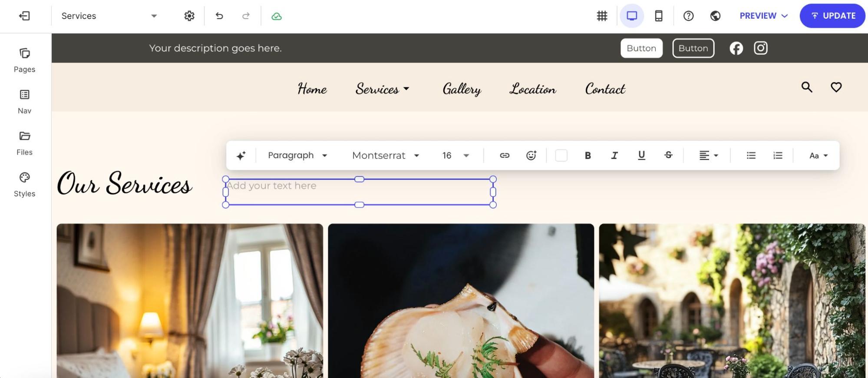Image resolution: width=868 pixels, height=378 pixels.
Task: Click the Location menu item
Action: click(x=533, y=89)
